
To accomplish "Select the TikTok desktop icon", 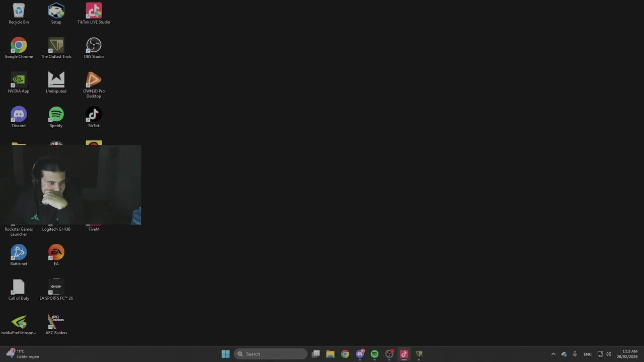I will pyautogui.click(x=94, y=117).
